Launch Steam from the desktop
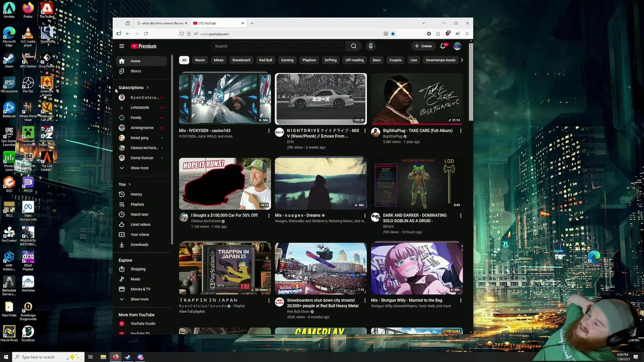The width and height of the screenshot is (644, 362). click(9, 59)
